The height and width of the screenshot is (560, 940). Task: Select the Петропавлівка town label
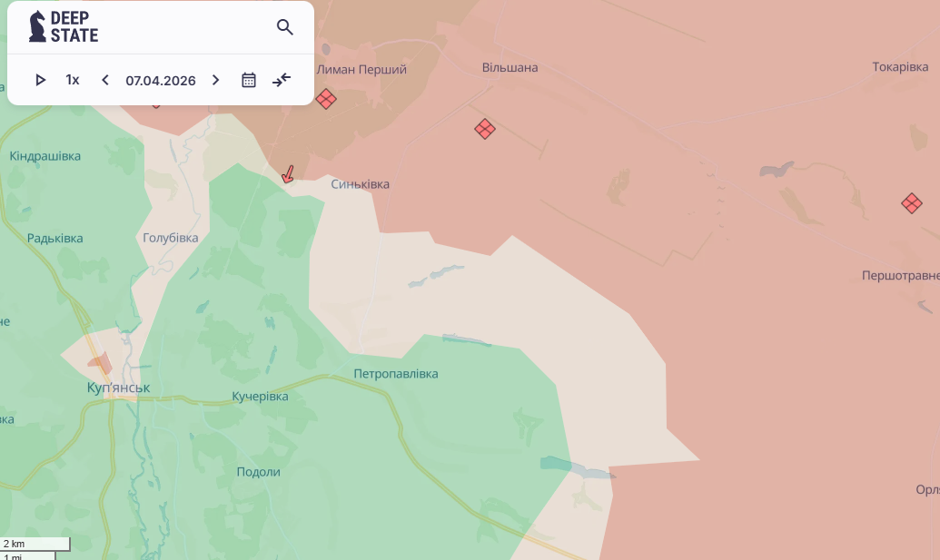(396, 374)
